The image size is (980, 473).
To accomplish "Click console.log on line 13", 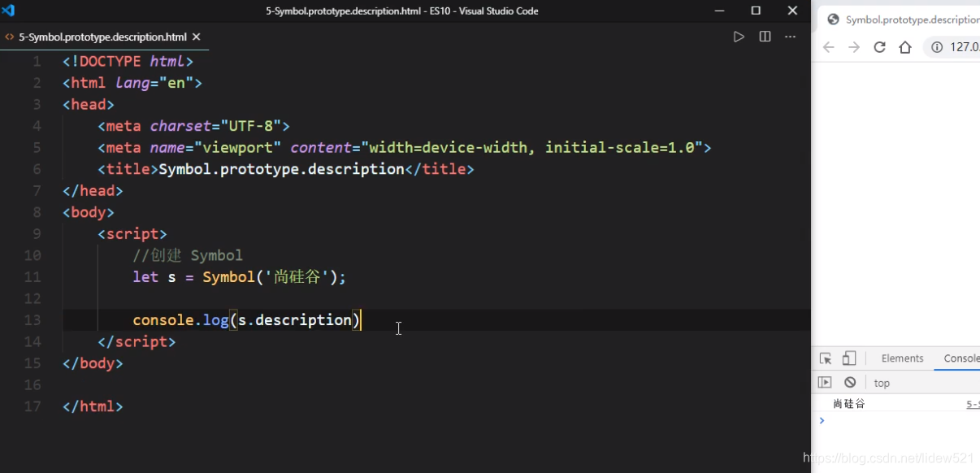I will coord(181,320).
